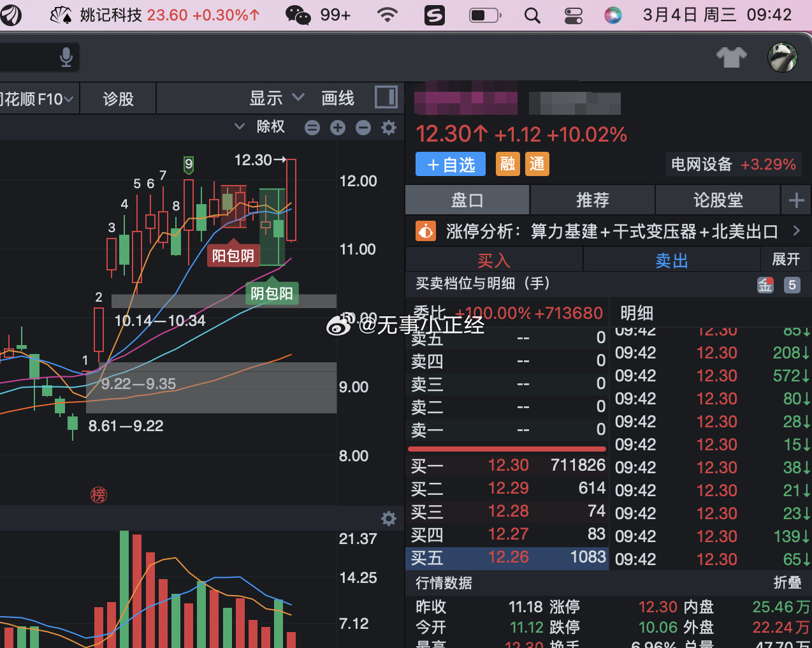Open Siri from menu bar
This screenshot has height=648, width=812.
click(613, 15)
